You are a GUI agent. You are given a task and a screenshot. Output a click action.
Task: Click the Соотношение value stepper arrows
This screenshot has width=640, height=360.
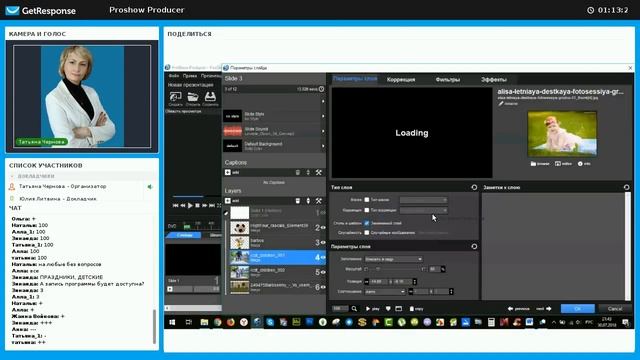(x=451, y=291)
